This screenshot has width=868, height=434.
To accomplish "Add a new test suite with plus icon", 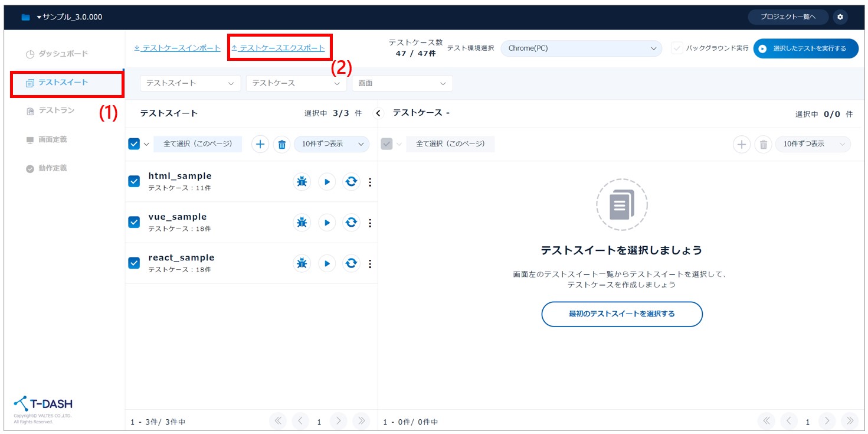I will pyautogui.click(x=260, y=144).
